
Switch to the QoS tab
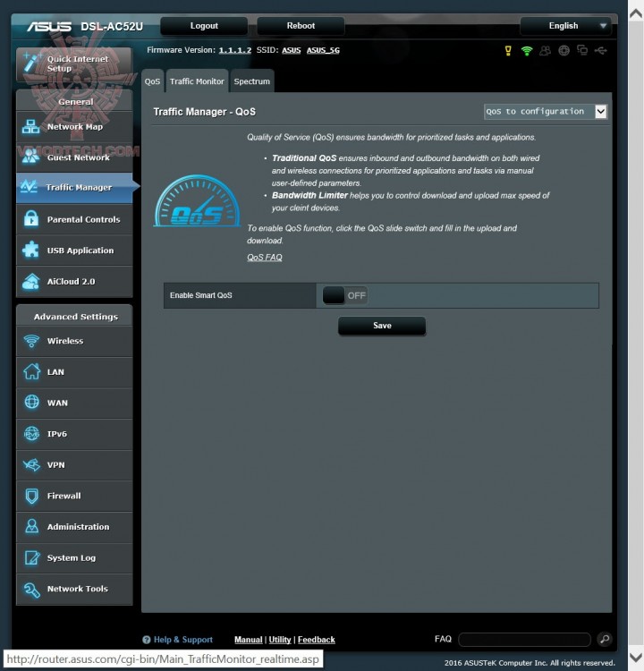tap(152, 81)
